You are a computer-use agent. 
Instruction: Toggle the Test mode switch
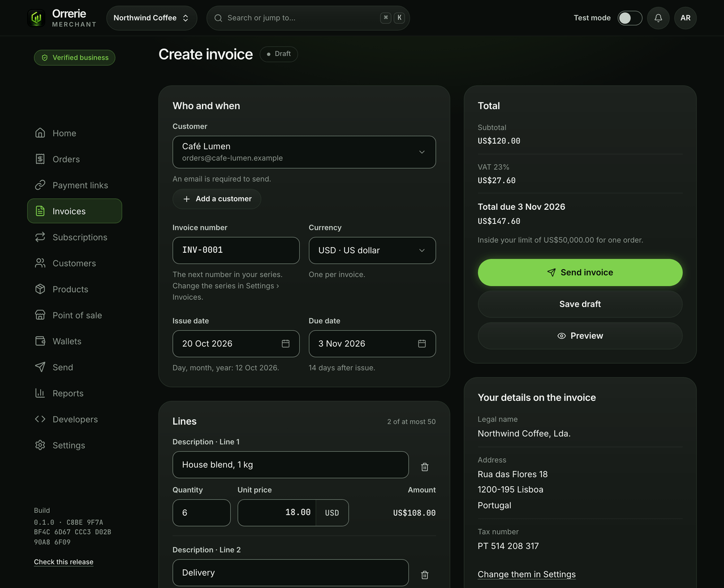630,18
